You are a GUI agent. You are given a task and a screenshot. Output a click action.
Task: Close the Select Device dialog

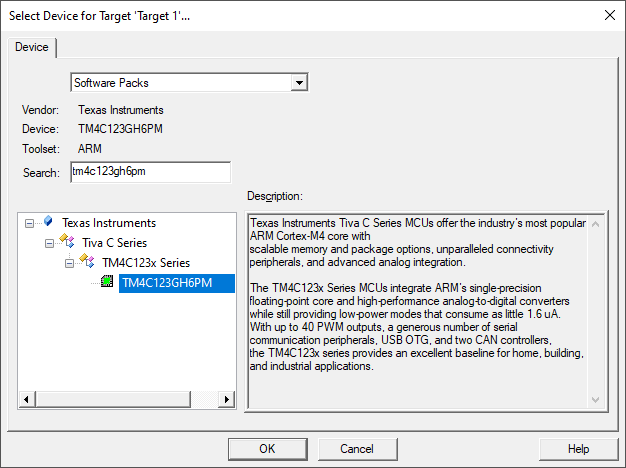pos(610,16)
